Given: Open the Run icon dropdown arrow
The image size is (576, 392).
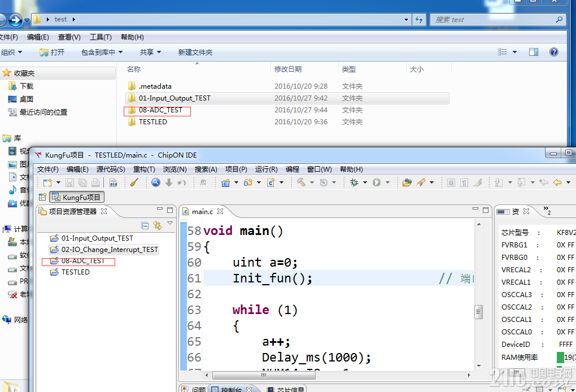Looking at the screenshot, I should pyautogui.click(x=387, y=182).
